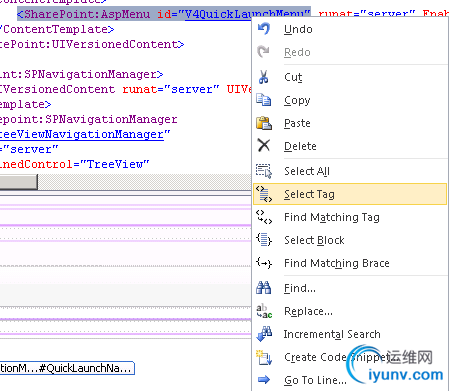
Task: Click the Replace ab-ac icon
Action: click(x=264, y=311)
